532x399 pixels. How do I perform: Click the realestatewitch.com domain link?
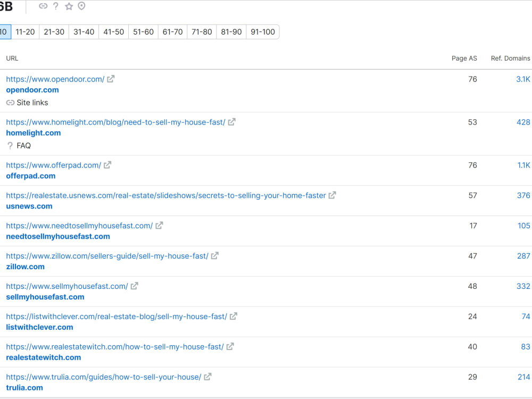[x=44, y=358]
